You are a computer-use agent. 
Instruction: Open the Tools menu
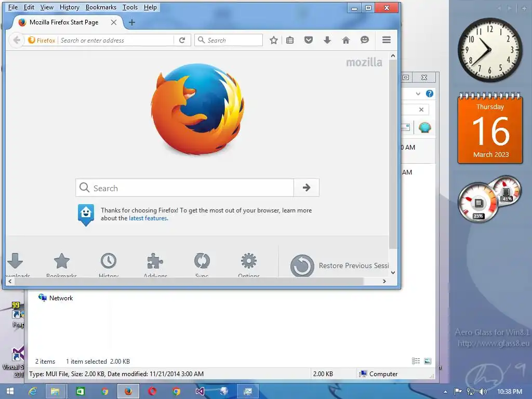130,7
